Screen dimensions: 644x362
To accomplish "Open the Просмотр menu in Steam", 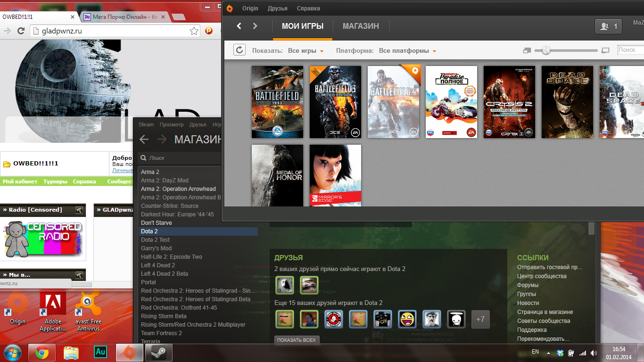I will 172,124.
